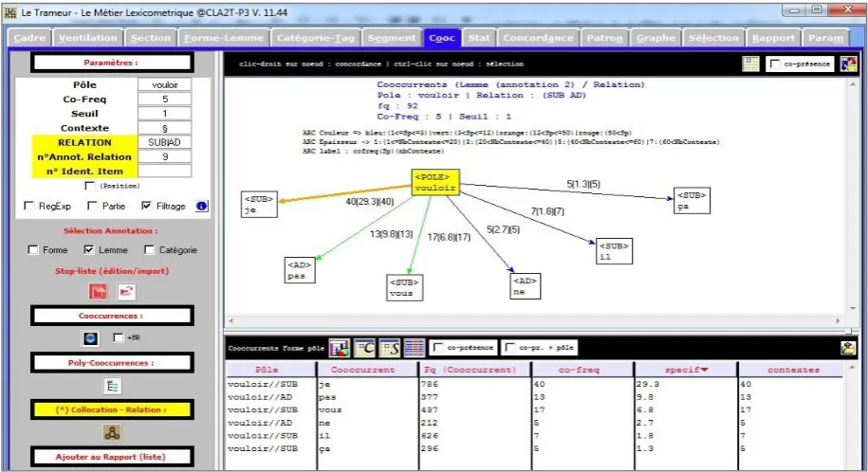
Task: Toggle the 'co-pr. + pôle' checkbox
Action: 510,348
